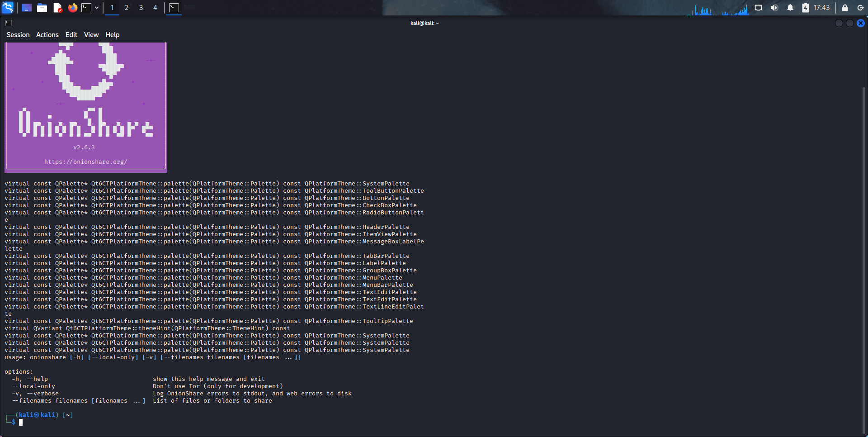
Task: Click the line ending in GroupBoxPalette
Action: [x=211, y=271]
